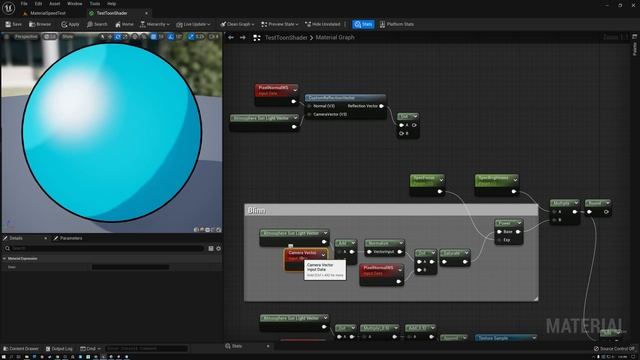This screenshot has height=360, width=640.
Task: Select the viewport select tool icon
Action: click(x=102, y=37)
